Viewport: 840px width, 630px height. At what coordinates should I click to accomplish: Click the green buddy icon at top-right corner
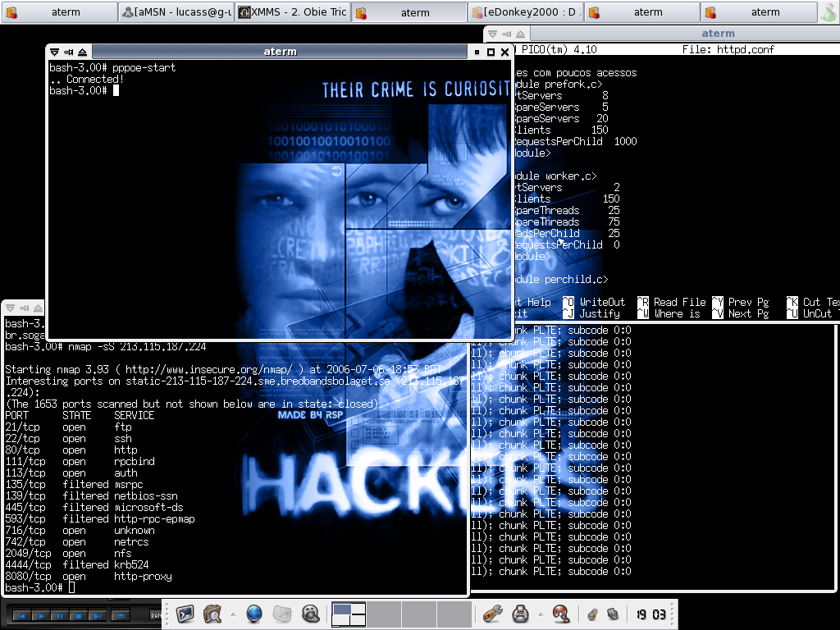click(829, 12)
